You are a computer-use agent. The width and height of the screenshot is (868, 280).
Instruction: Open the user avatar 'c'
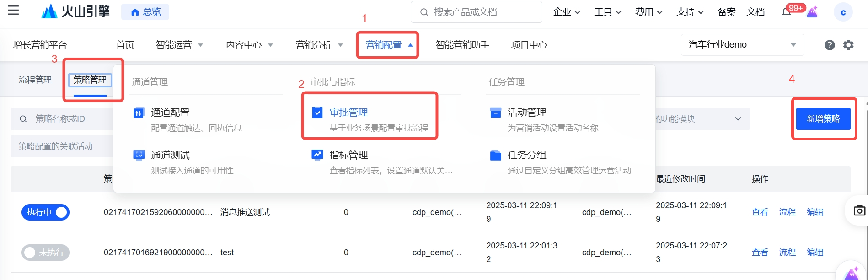[x=843, y=12]
